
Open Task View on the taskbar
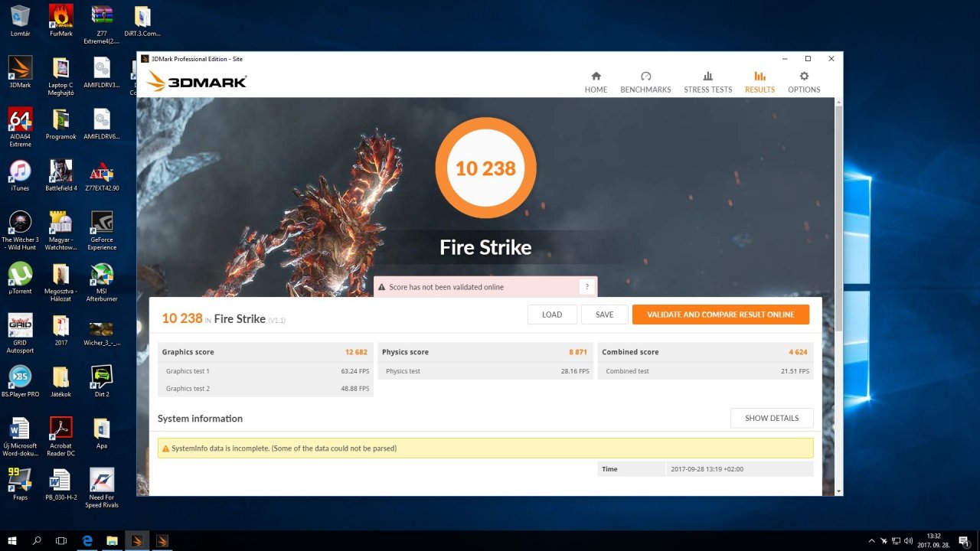(61, 540)
